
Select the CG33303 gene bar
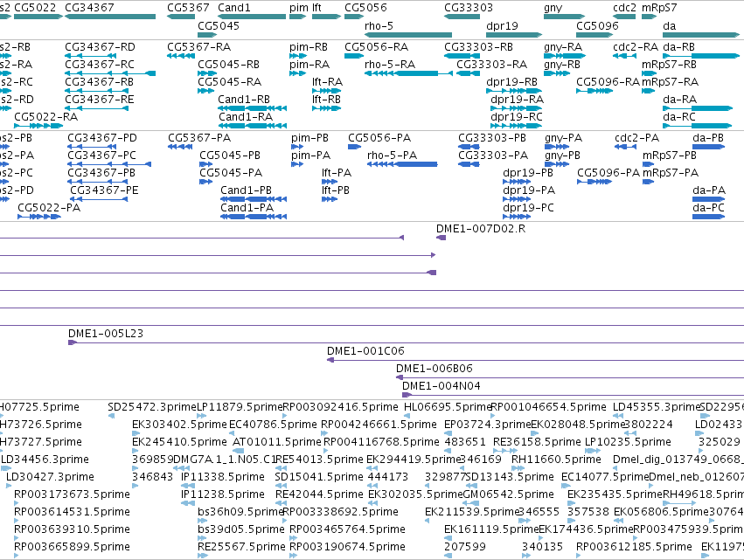coord(462,17)
